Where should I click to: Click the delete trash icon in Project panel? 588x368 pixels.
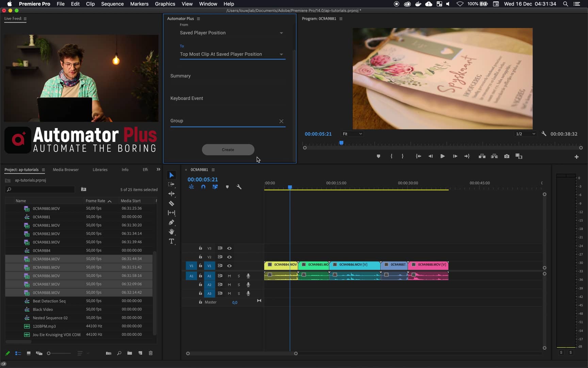click(151, 353)
